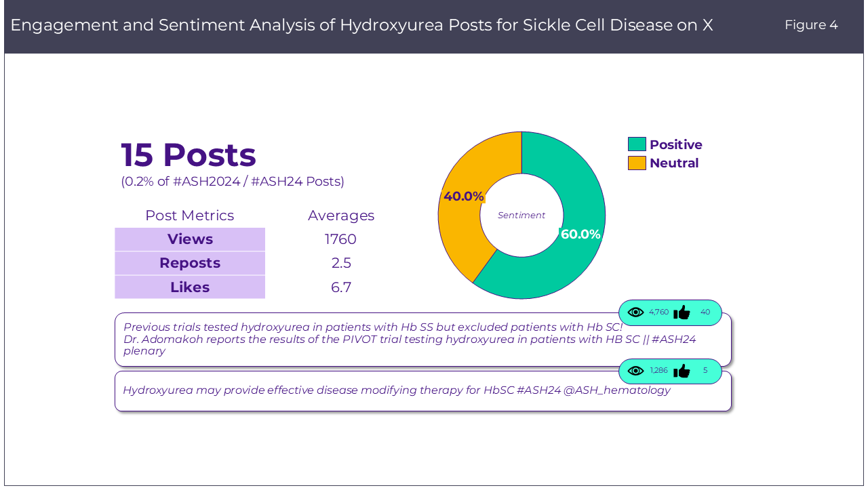
Task: Select the 60.0% label on the donut chart
Action: (580, 235)
